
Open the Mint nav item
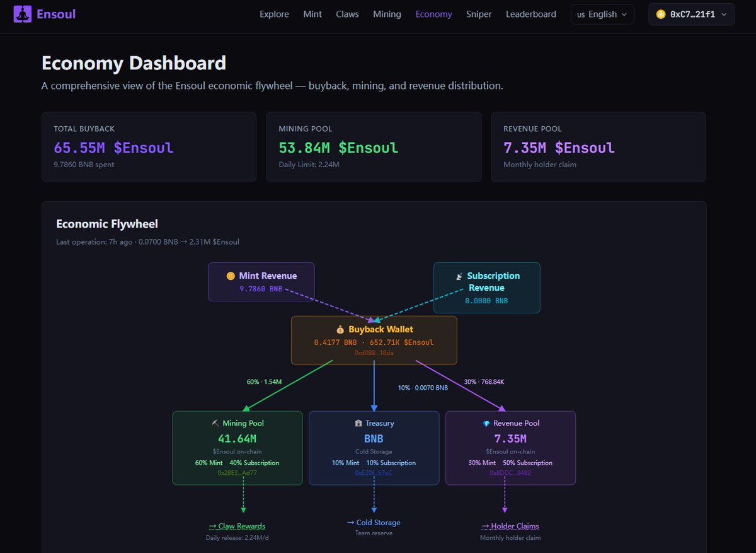312,14
